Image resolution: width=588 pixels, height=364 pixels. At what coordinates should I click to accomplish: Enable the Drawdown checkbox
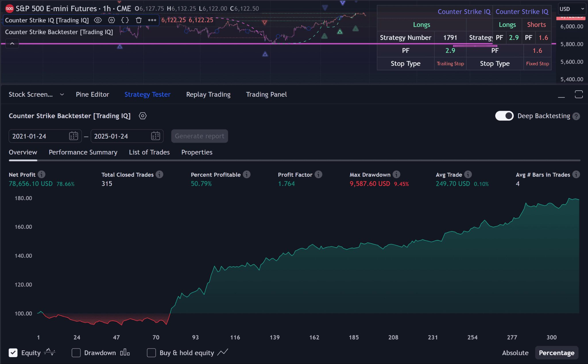[x=76, y=353]
